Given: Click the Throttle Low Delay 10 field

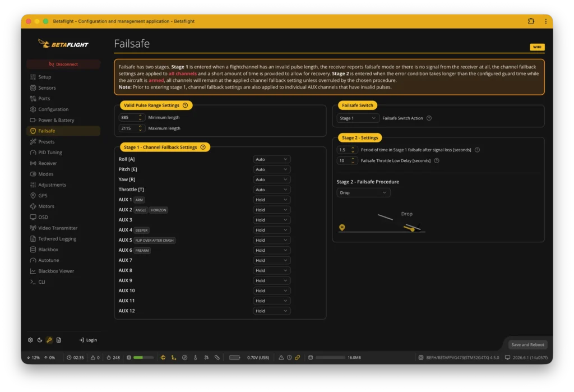Looking at the screenshot, I should click(346, 160).
